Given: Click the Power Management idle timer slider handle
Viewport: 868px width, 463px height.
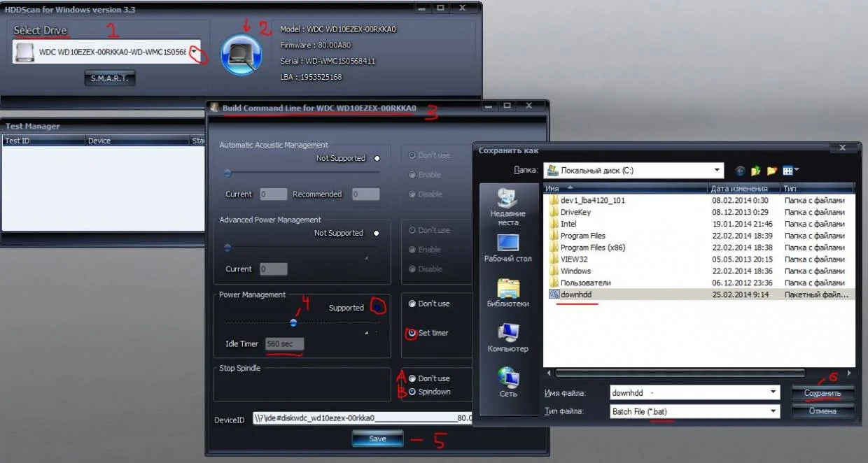Looking at the screenshot, I should coord(293,322).
